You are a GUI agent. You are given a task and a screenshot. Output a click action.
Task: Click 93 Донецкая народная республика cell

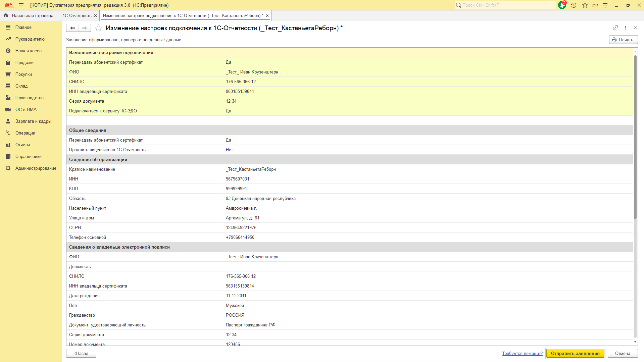click(261, 198)
